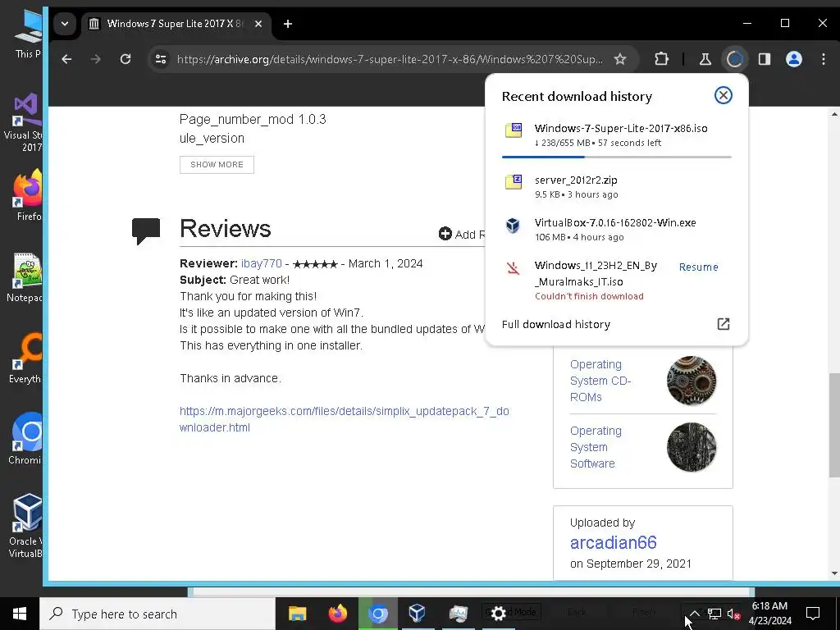The height and width of the screenshot is (630, 840).
Task: Open Chrome three-dot menu
Action: (824, 59)
